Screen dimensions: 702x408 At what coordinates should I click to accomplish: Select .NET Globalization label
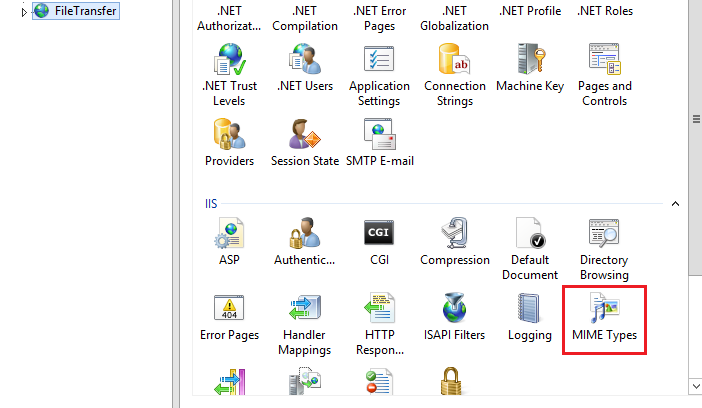(x=454, y=18)
